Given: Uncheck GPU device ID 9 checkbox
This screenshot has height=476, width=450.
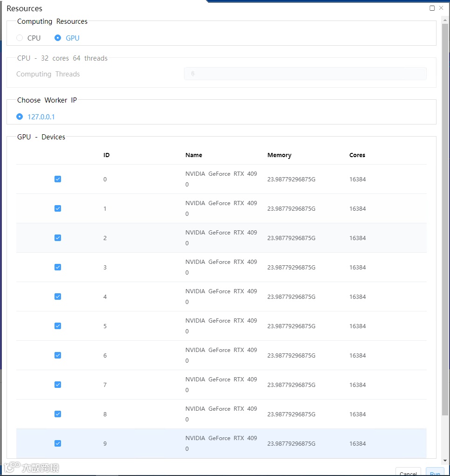Looking at the screenshot, I should pos(58,443).
